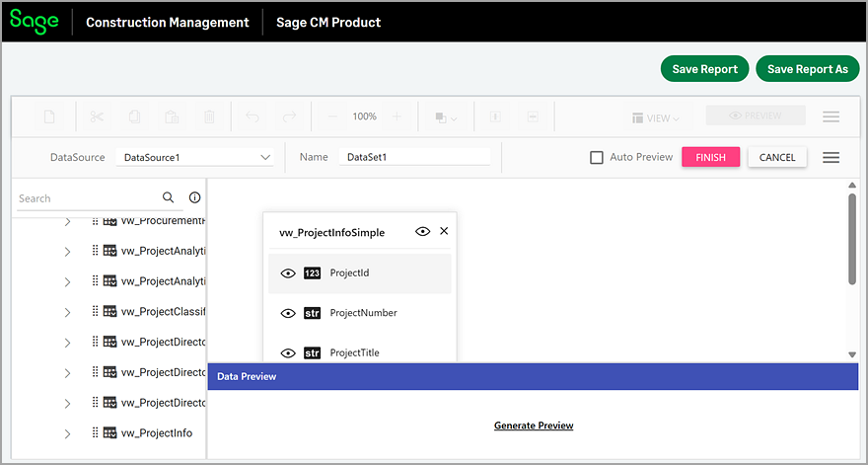Click the Delete trash toolbar icon
Viewport: 868px width, 465px height.
209,116
